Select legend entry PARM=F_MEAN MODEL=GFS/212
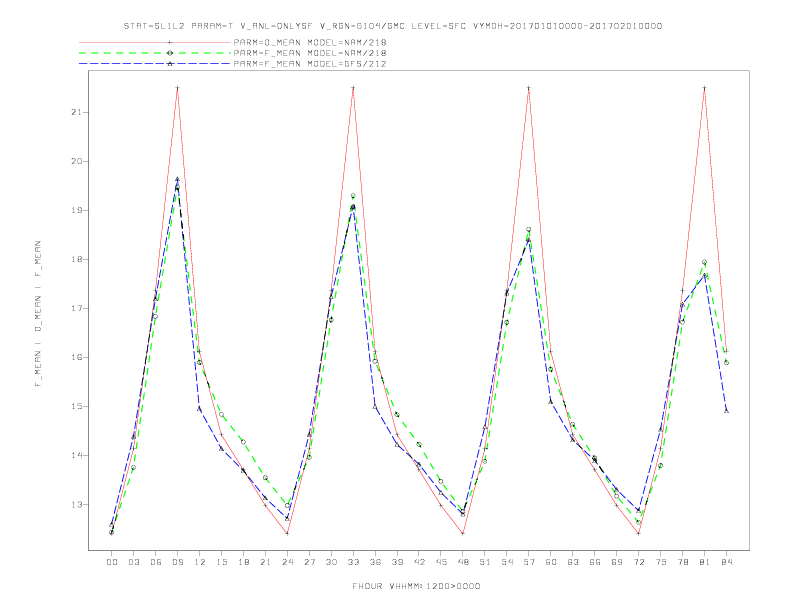This screenshot has height=612, width=792. pos(310,64)
